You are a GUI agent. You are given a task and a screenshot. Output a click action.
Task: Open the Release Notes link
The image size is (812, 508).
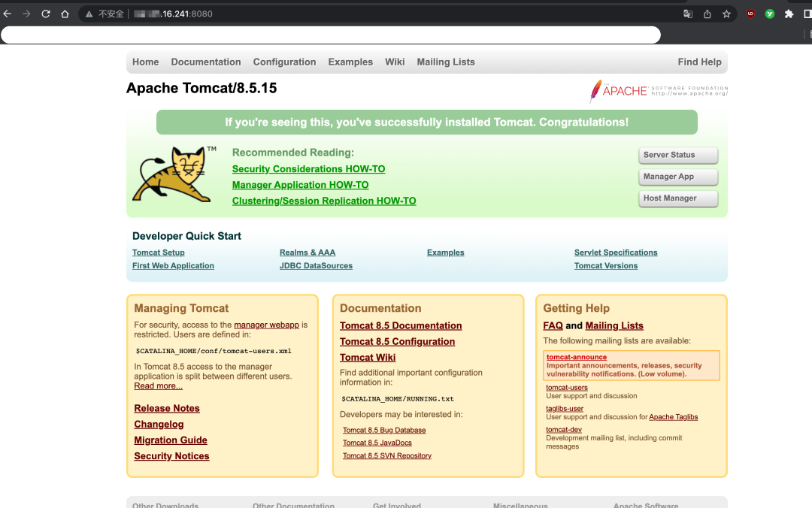click(x=167, y=408)
